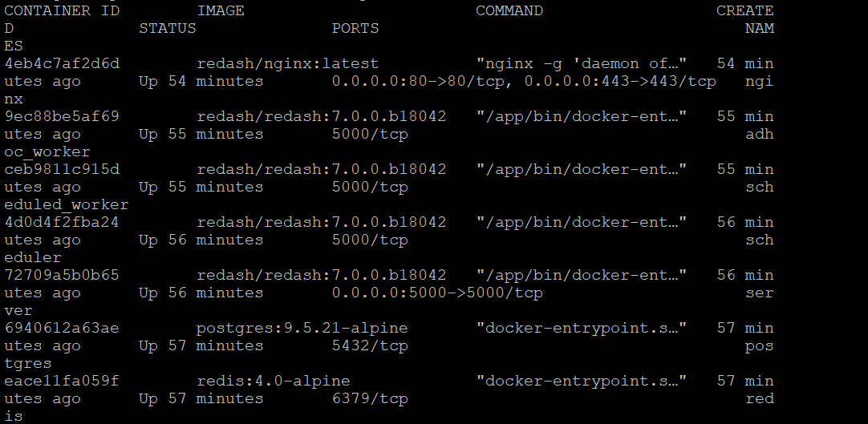Click the COMMAND column header

pyautogui.click(x=509, y=11)
